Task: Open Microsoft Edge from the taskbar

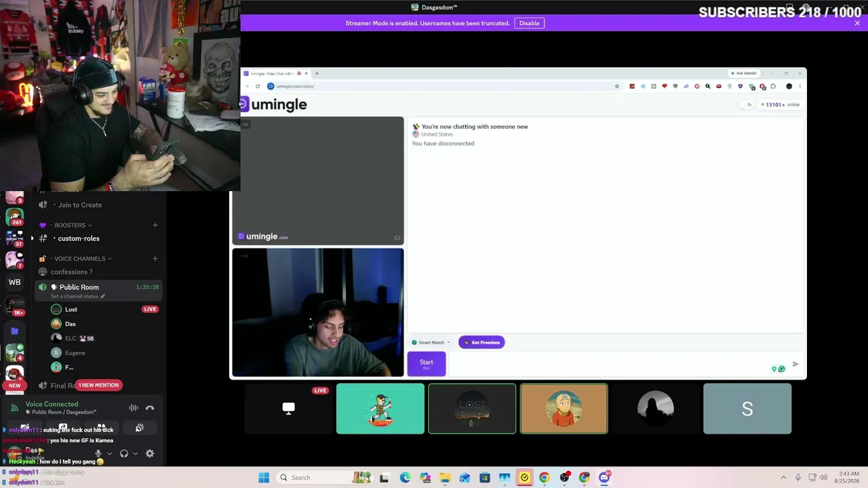Action: pyautogui.click(x=405, y=477)
